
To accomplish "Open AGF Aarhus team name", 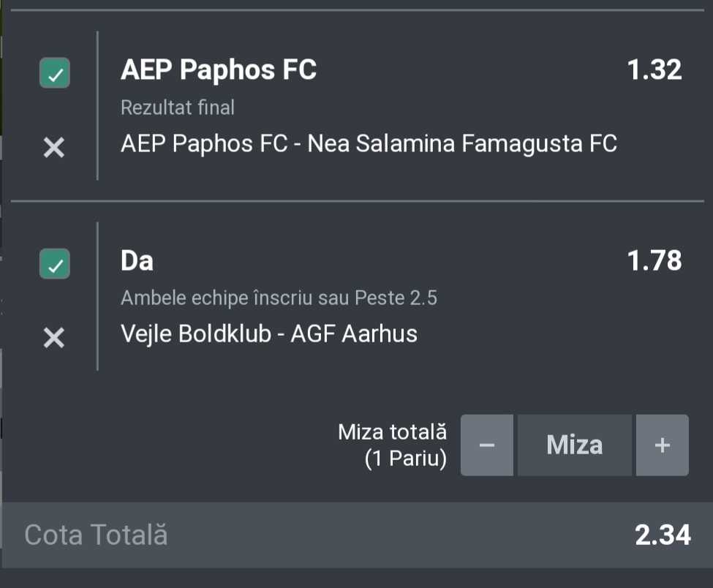I will (354, 334).
